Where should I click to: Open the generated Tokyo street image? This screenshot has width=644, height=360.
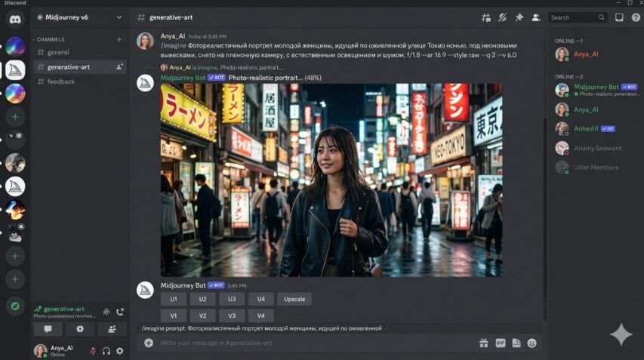331,180
